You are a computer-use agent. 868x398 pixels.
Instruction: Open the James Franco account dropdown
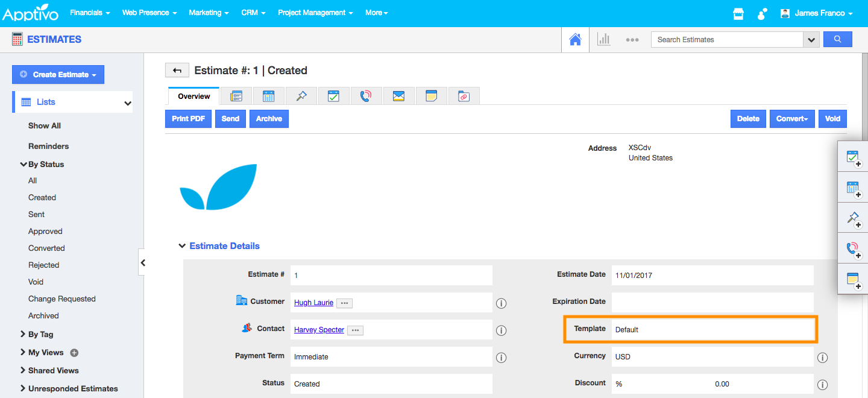(x=817, y=13)
